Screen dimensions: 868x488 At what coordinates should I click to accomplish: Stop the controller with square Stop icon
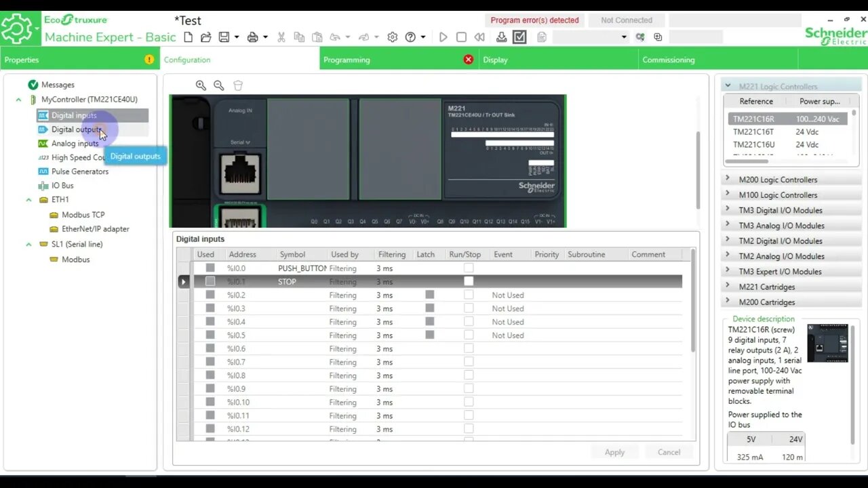[x=461, y=37]
